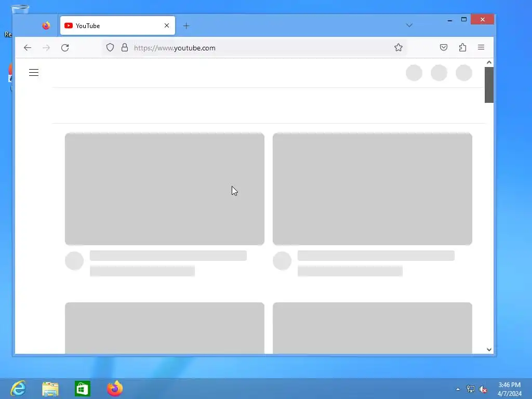Open a new tab with plus button

pyautogui.click(x=187, y=26)
